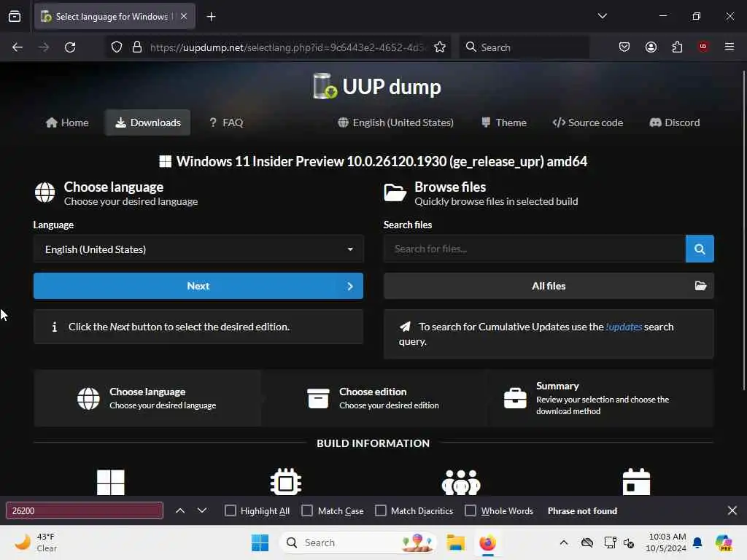Open English (United States) site language menu

[x=396, y=122]
